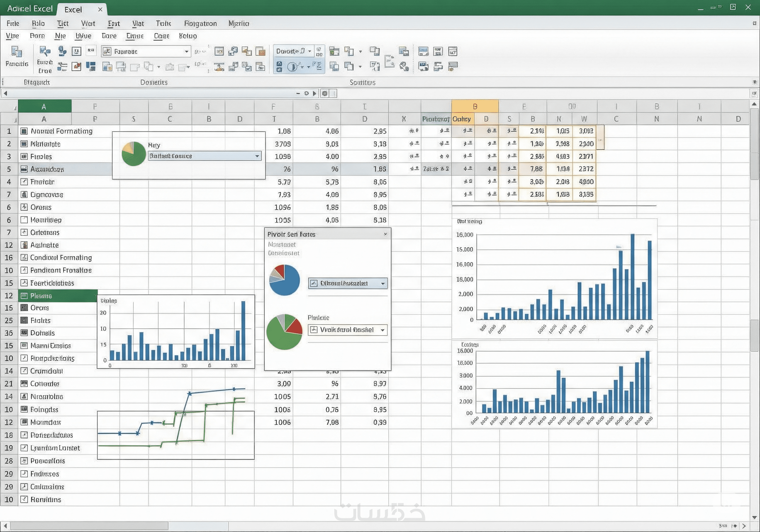Click the Purorihs paste icon in ribbon
This screenshot has height=532, width=760.
point(16,52)
